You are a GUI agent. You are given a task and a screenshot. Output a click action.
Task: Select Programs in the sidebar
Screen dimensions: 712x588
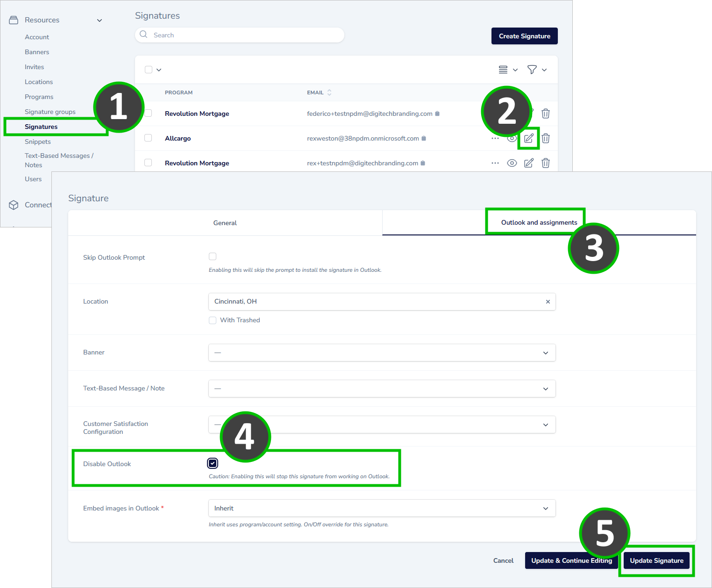click(x=39, y=97)
